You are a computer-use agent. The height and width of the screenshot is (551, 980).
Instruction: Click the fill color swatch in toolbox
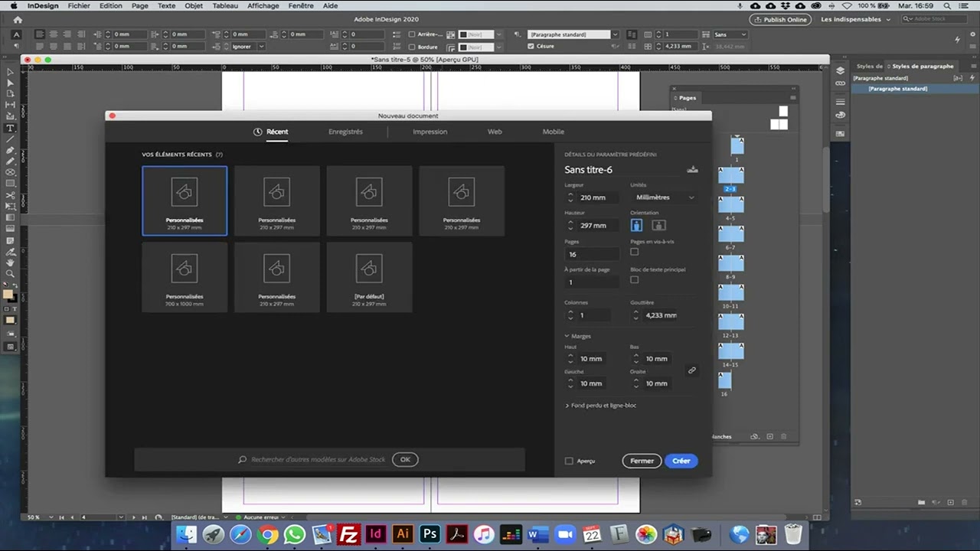8,294
